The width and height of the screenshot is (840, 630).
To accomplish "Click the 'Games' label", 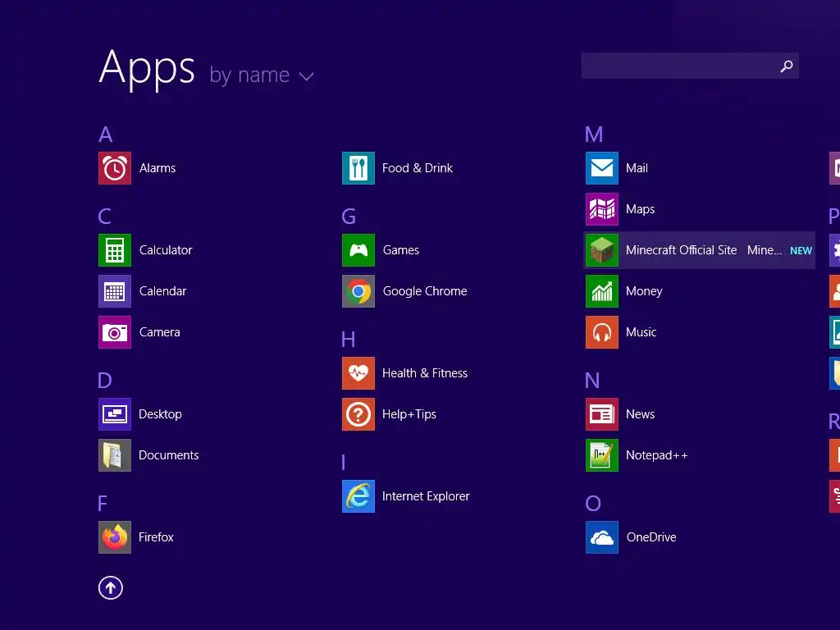I will click(400, 250).
